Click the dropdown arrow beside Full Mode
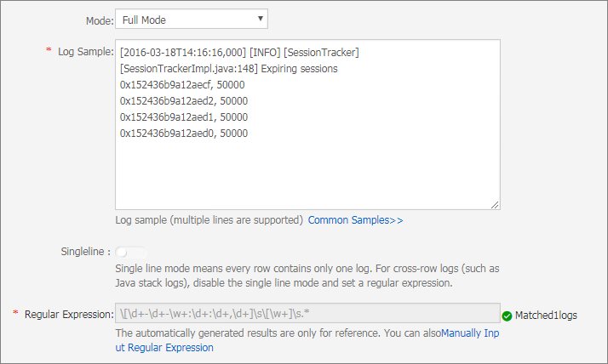The width and height of the screenshot is (608, 364). click(x=261, y=19)
